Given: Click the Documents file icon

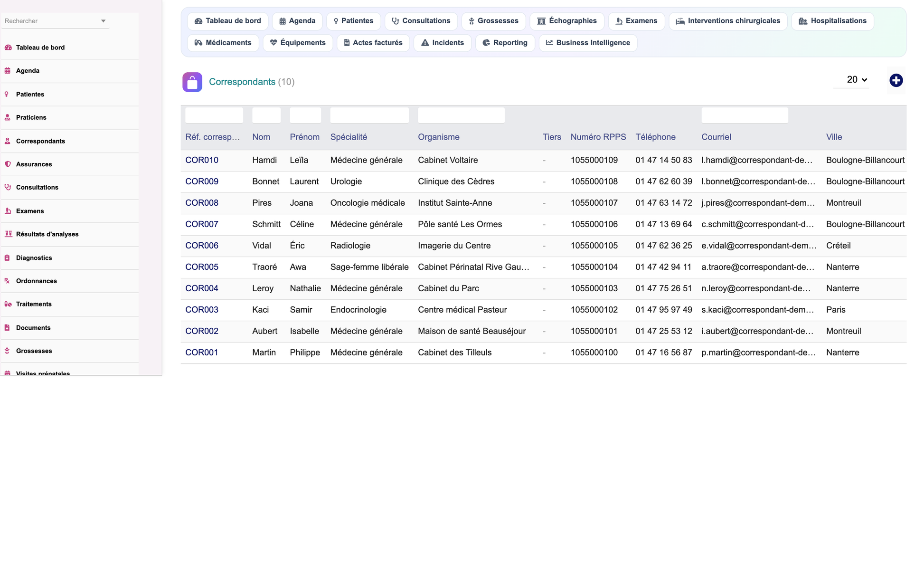Looking at the screenshot, I should (7, 328).
